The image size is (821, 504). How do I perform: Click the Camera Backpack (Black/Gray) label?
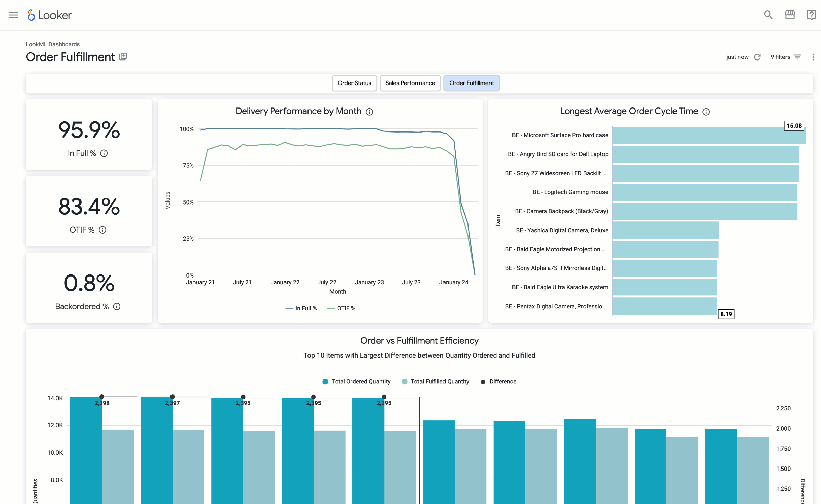(561, 211)
